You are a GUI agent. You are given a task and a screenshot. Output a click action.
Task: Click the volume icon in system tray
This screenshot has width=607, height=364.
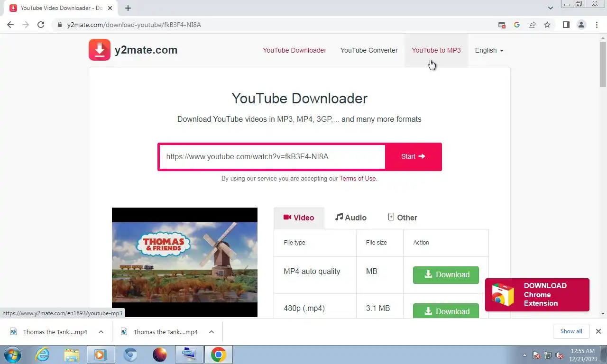point(560,355)
